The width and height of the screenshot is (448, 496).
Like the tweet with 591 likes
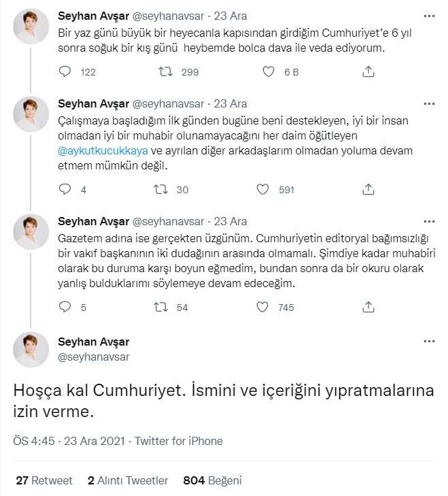point(262,190)
